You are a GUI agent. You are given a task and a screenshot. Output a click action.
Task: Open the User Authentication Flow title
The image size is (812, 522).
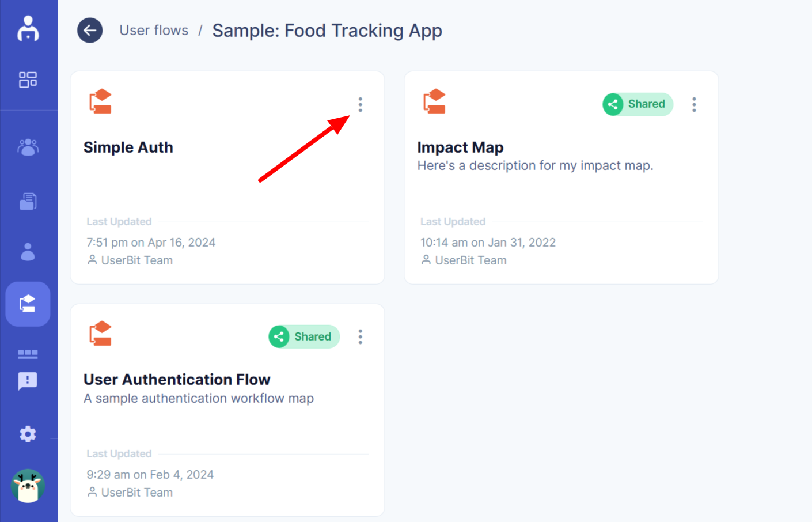point(177,380)
